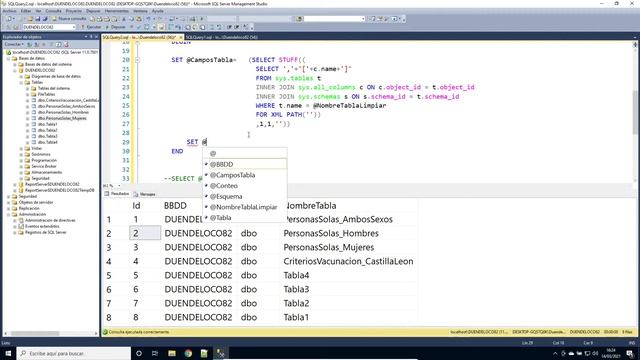Select the Resultados tab

click(117, 194)
